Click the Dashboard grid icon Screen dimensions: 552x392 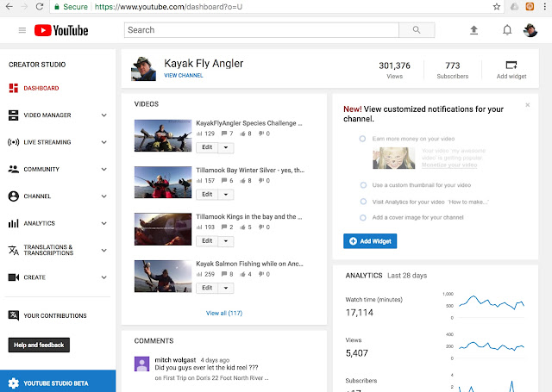pyautogui.click(x=14, y=88)
